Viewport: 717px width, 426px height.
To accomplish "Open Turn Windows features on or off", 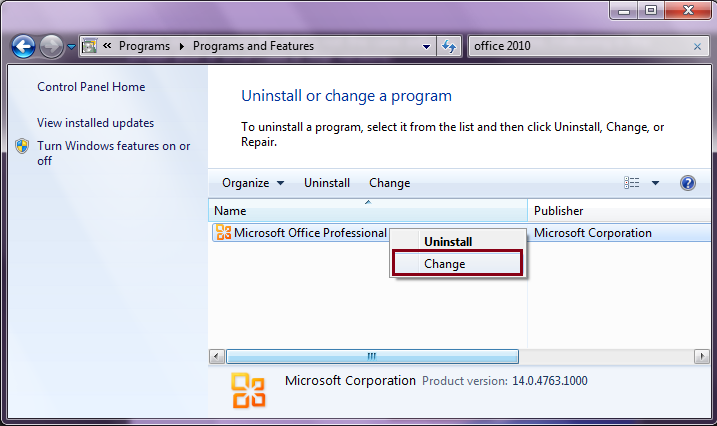I will [113, 153].
